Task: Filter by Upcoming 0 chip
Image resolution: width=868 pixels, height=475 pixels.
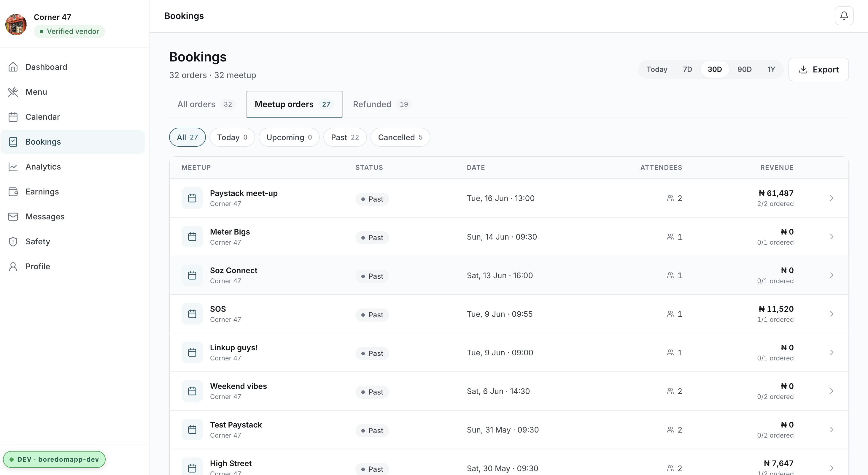Action: coord(289,137)
